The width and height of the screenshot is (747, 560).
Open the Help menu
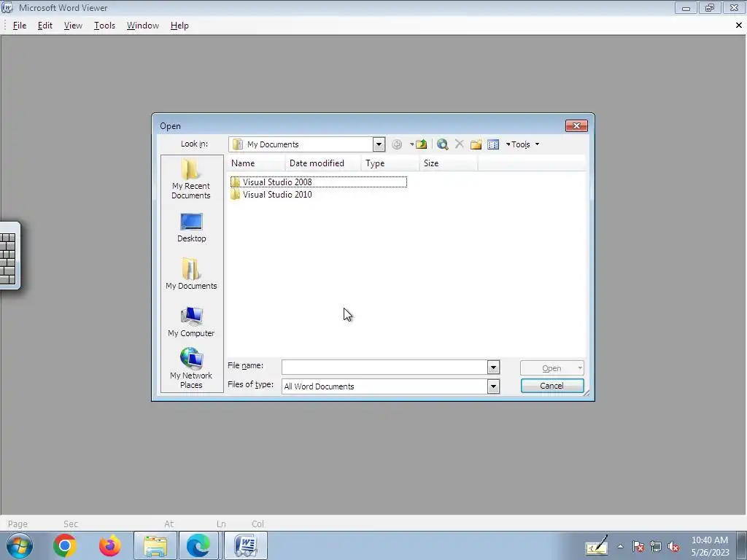click(179, 26)
